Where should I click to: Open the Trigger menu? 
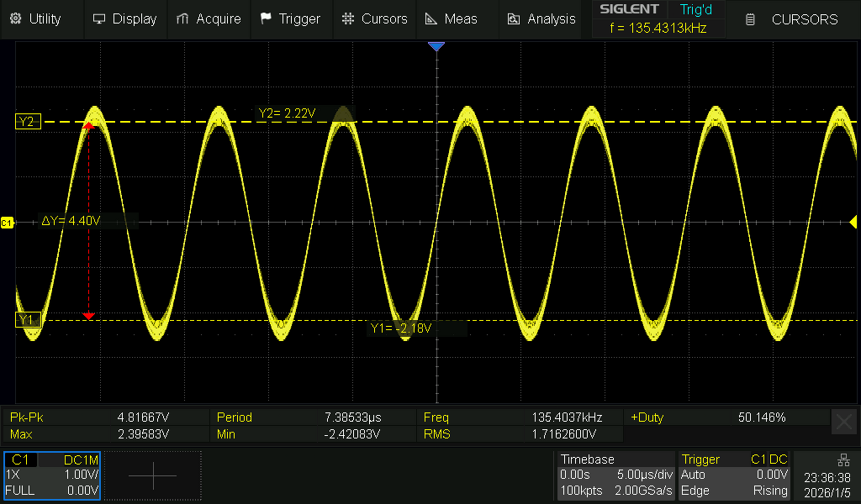291,19
